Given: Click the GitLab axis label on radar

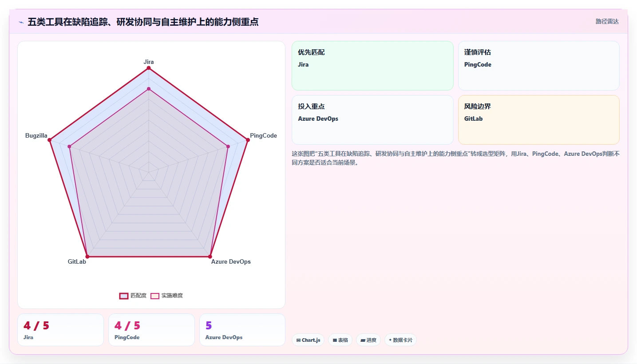Looking at the screenshot, I should click(x=77, y=261).
